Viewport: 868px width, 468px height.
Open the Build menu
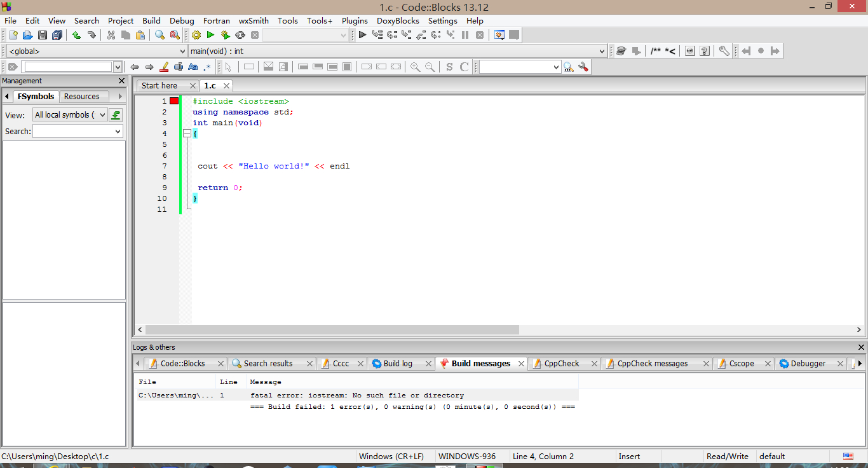(151, 20)
